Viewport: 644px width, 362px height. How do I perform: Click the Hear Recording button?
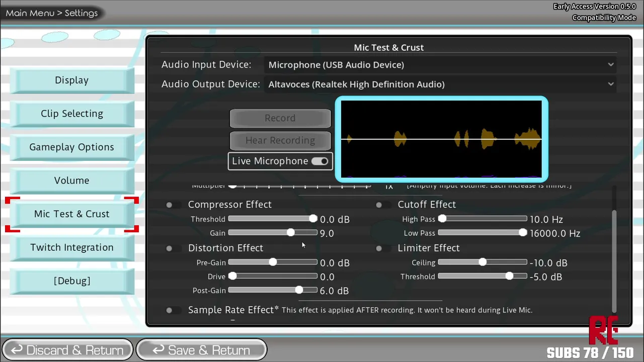click(280, 140)
